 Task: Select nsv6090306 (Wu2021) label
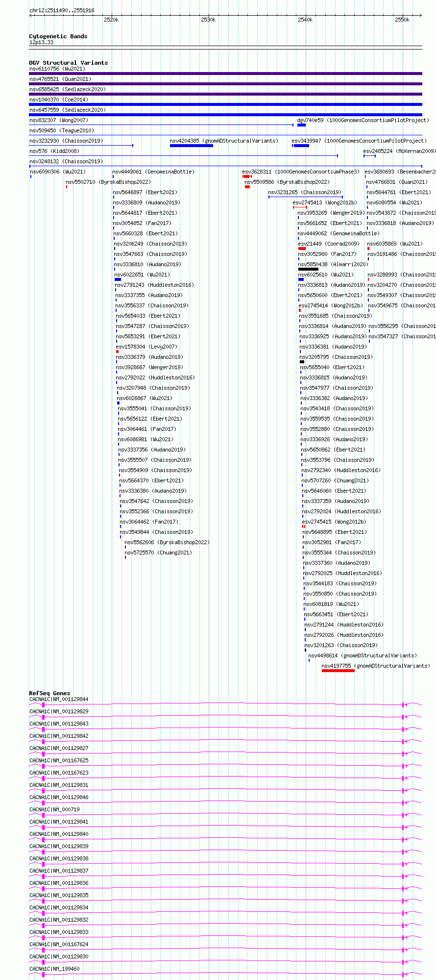click(x=58, y=172)
